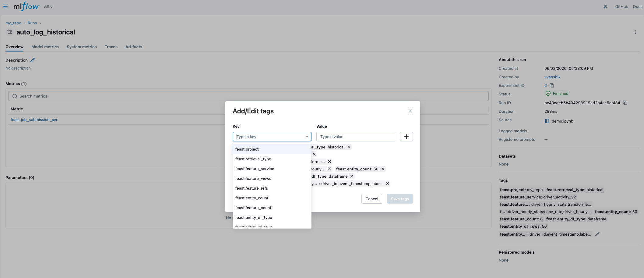Switch to the Model metrics tab
Viewport: 644px width, 278px height.
point(45,47)
